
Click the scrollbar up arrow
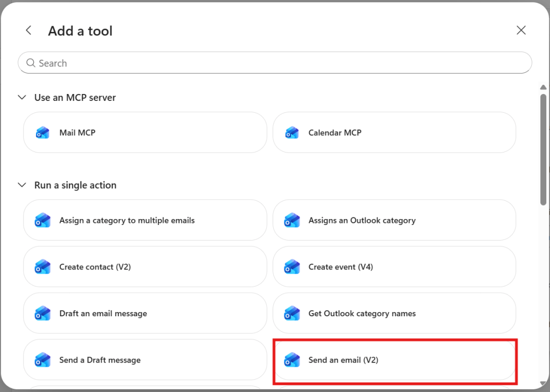tap(543, 87)
